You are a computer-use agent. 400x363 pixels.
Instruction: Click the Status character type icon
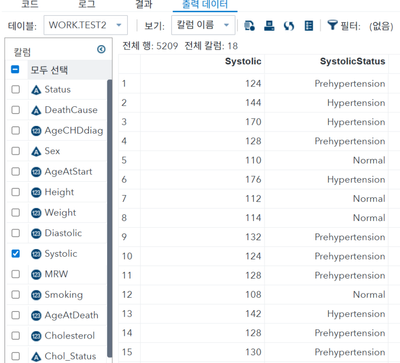pos(36,90)
